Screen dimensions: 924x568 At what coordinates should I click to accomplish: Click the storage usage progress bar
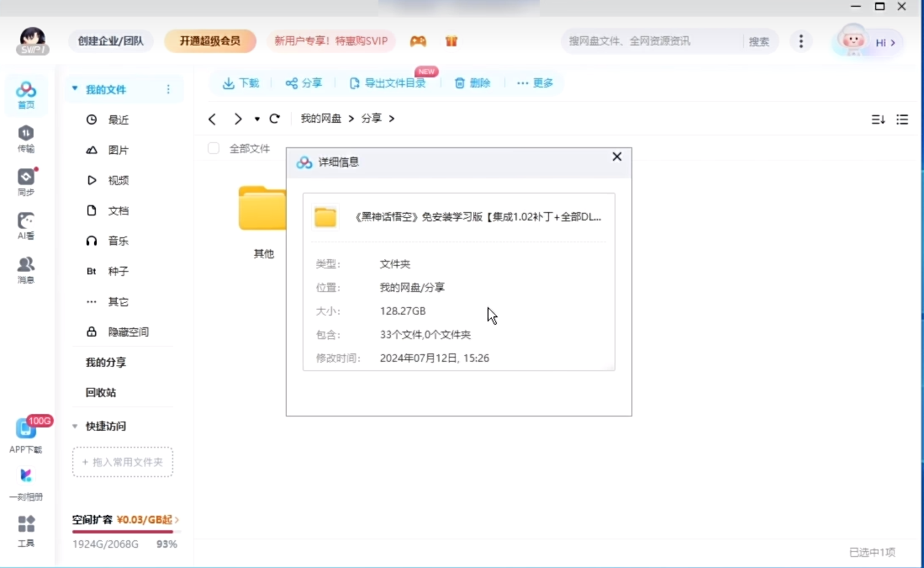tap(123, 532)
